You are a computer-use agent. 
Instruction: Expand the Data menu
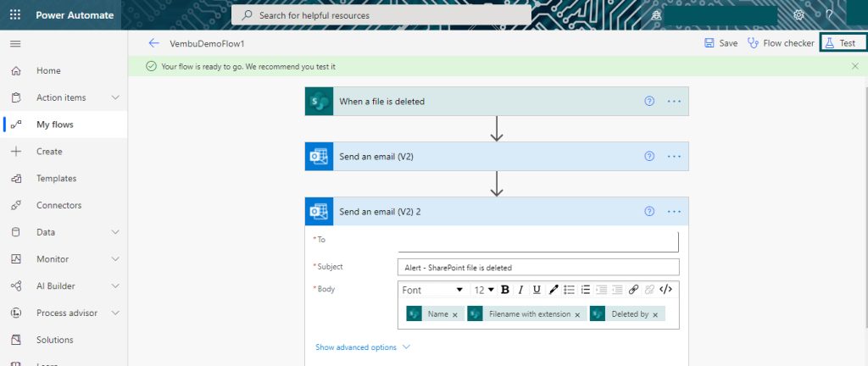click(x=115, y=232)
